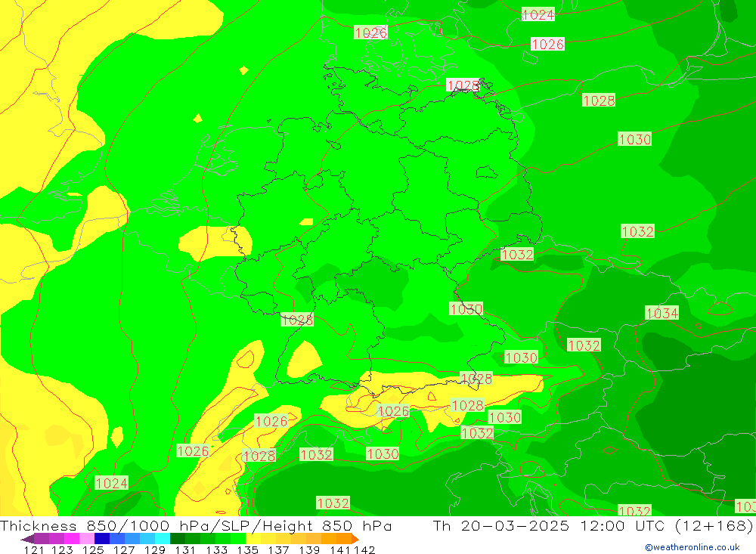Click the purple left arrow of color scale
756x554 pixels.
(27, 539)
